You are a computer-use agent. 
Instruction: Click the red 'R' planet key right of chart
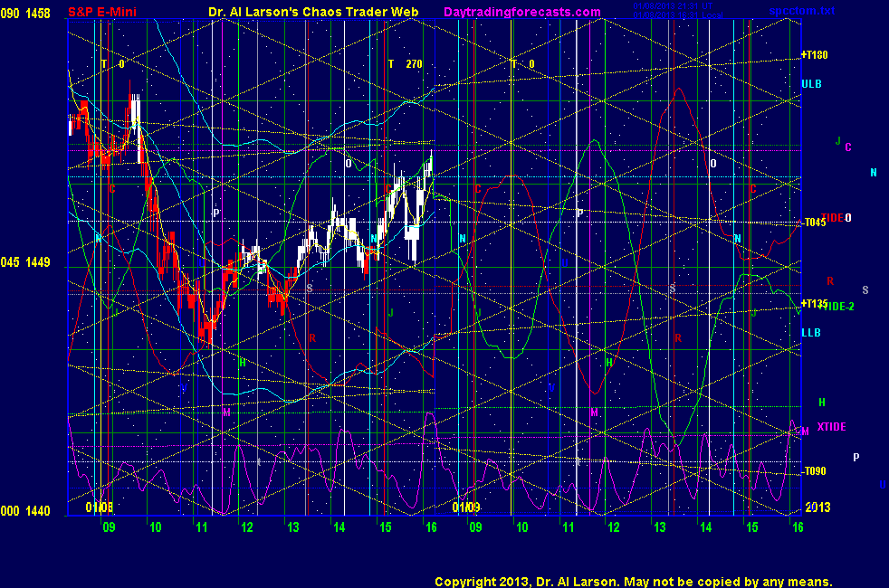(x=830, y=281)
